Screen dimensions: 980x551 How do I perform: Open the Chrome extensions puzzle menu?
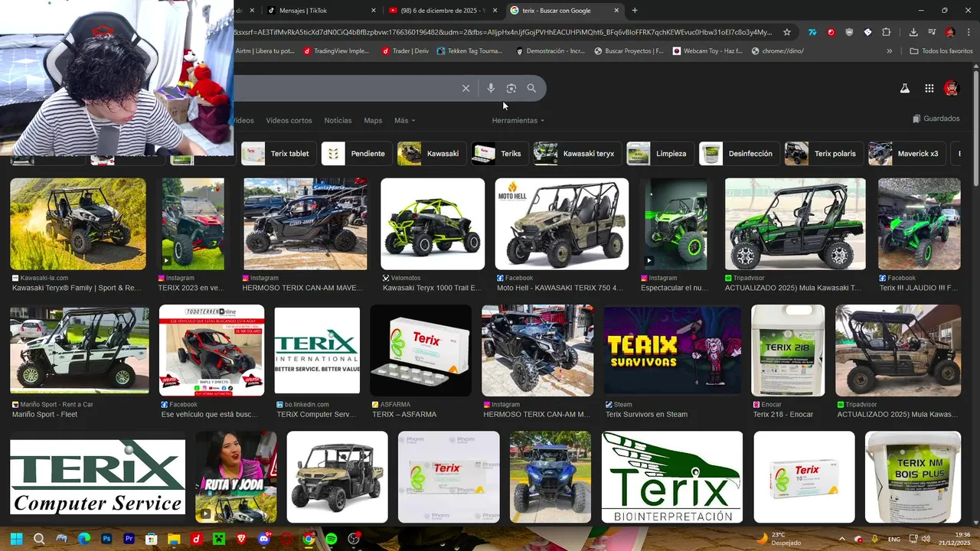(x=887, y=32)
